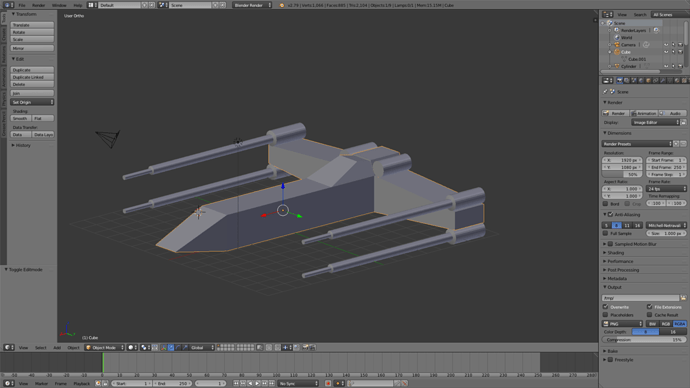
Task: Open the Modifiers wrench tab icon
Action: tap(663, 81)
